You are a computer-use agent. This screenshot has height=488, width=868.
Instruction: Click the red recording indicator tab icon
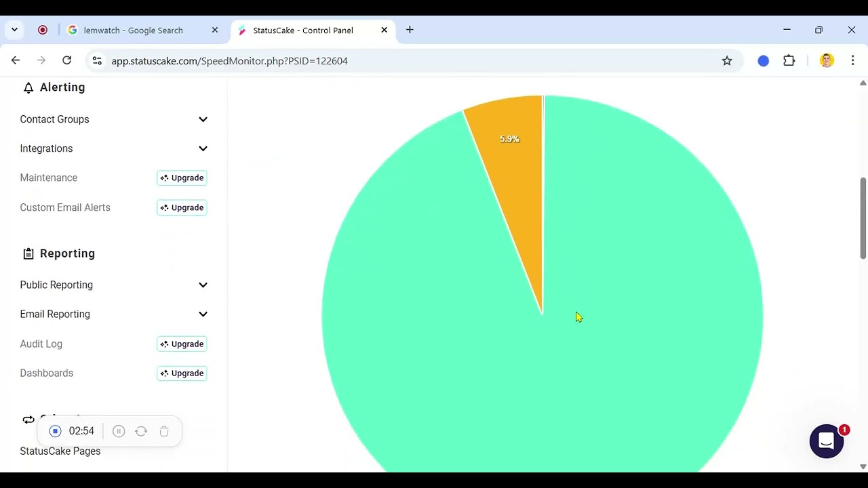tap(43, 30)
